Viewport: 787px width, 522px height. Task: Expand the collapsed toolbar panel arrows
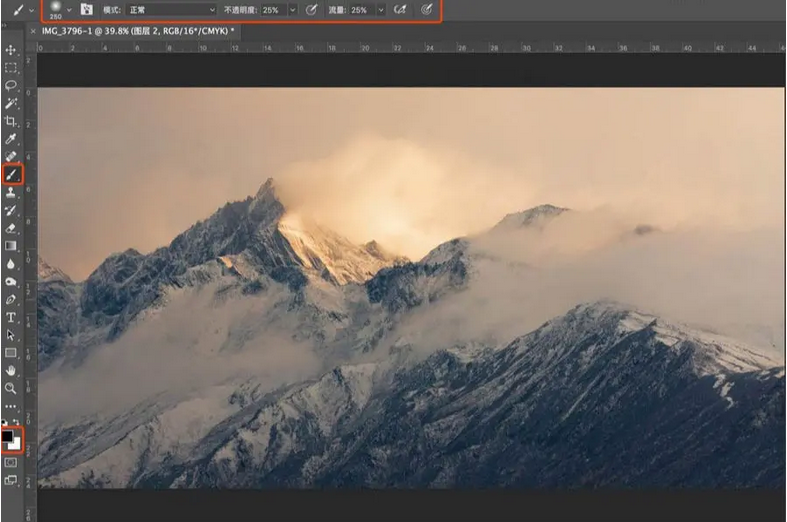[x=5, y=25]
